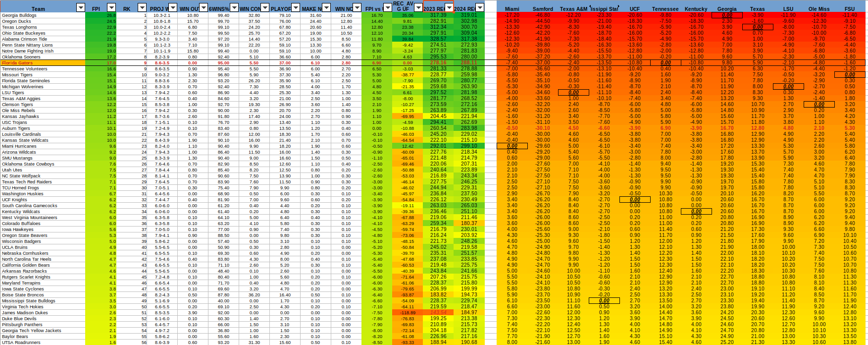Open the PROJ W column filter arrow
The height and width of the screenshot is (345, 868).
(x=173, y=8)
